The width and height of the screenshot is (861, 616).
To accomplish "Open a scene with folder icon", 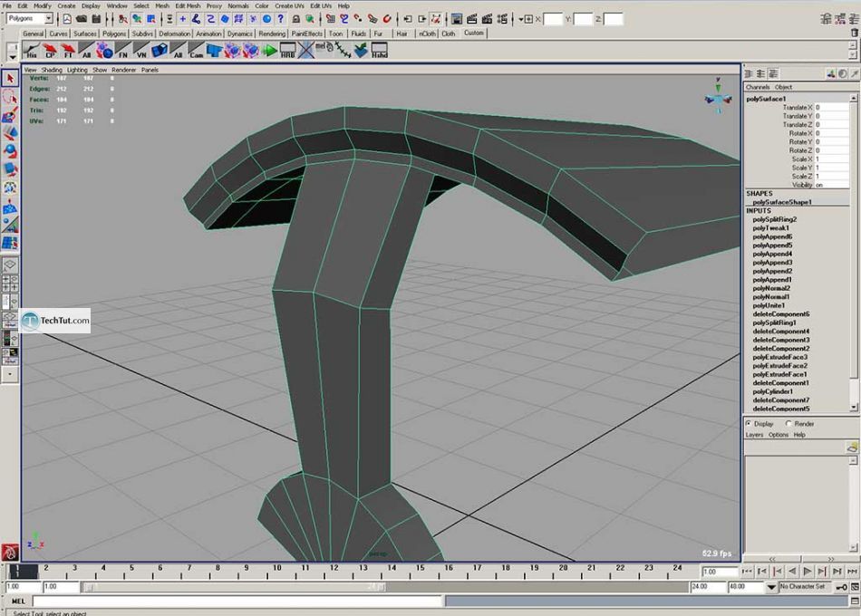I will [x=82, y=19].
